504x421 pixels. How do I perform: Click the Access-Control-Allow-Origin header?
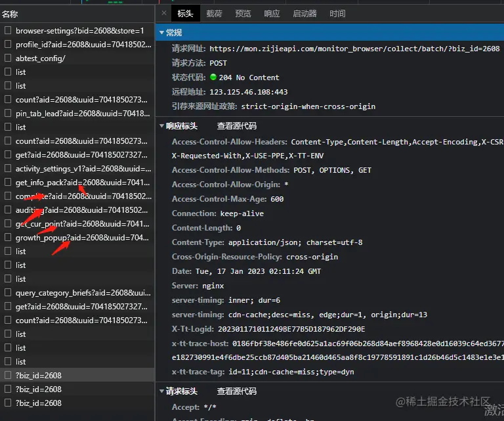pyautogui.click(x=230, y=185)
